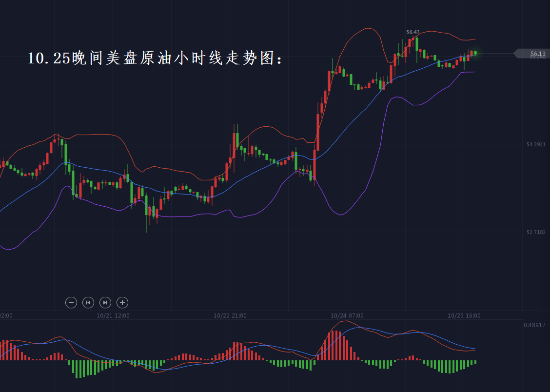Click the 10.25晚间美盘原油小时线走势图 title text
Screen dimensions: 550x392
pyautogui.click(x=155, y=59)
